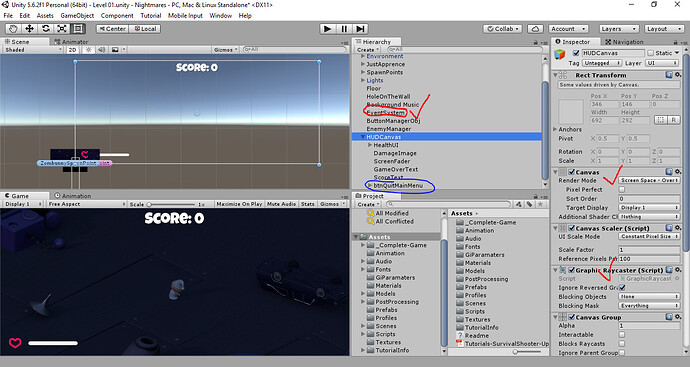Uncheck Ignore Reversed Graphics checkbox
This screenshot has width=690, height=367.
pos(622,287)
